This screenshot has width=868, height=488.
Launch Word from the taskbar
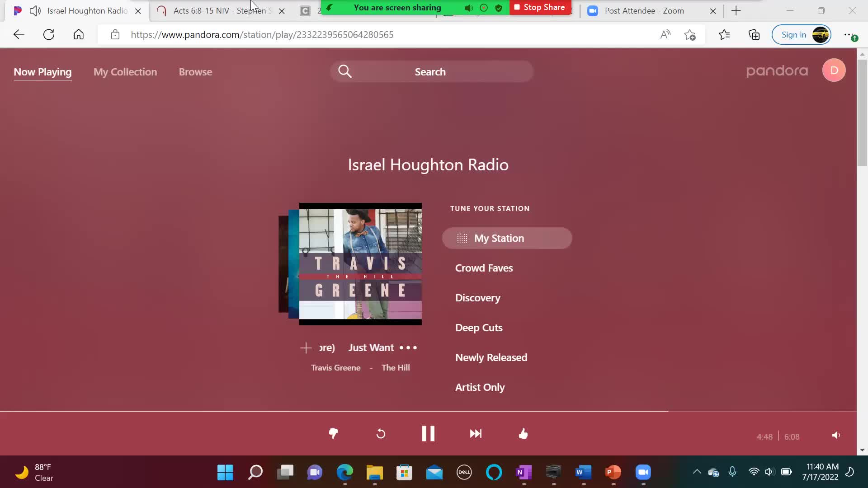[x=583, y=473]
